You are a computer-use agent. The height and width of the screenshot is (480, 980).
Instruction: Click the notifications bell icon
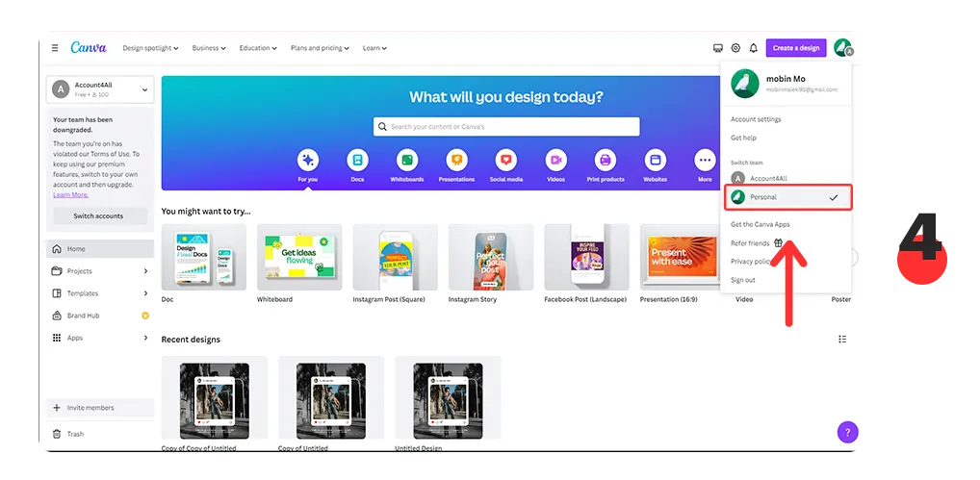pyautogui.click(x=753, y=48)
